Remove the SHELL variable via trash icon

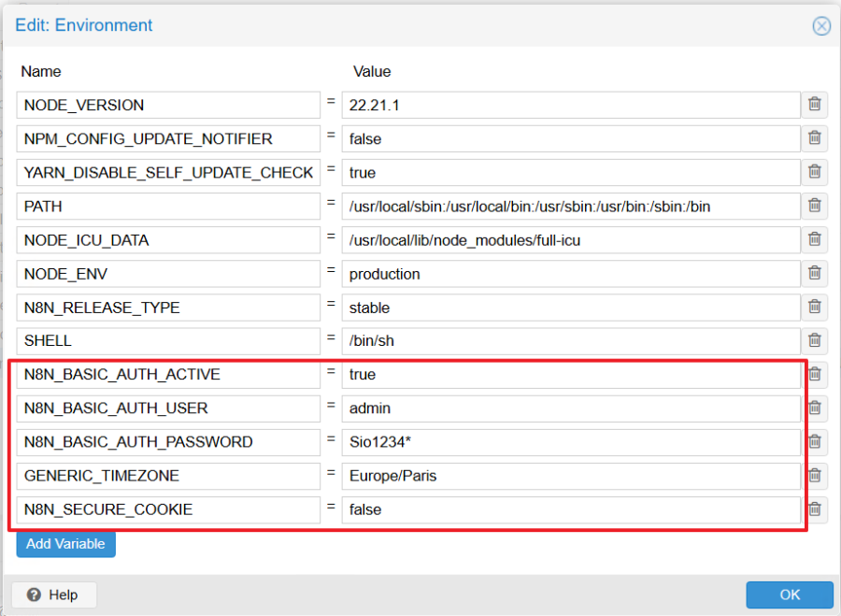click(x=814, y=340)
